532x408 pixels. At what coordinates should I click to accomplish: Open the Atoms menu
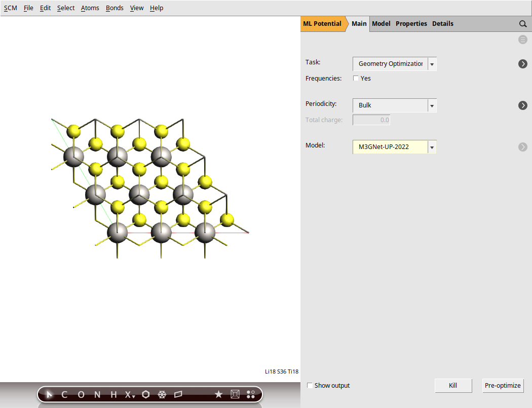[90, 8]
